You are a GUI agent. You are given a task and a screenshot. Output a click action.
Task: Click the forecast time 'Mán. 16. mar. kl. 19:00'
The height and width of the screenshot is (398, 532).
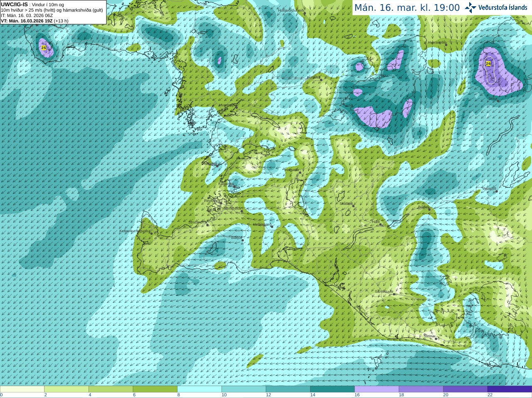coord(407,7)
